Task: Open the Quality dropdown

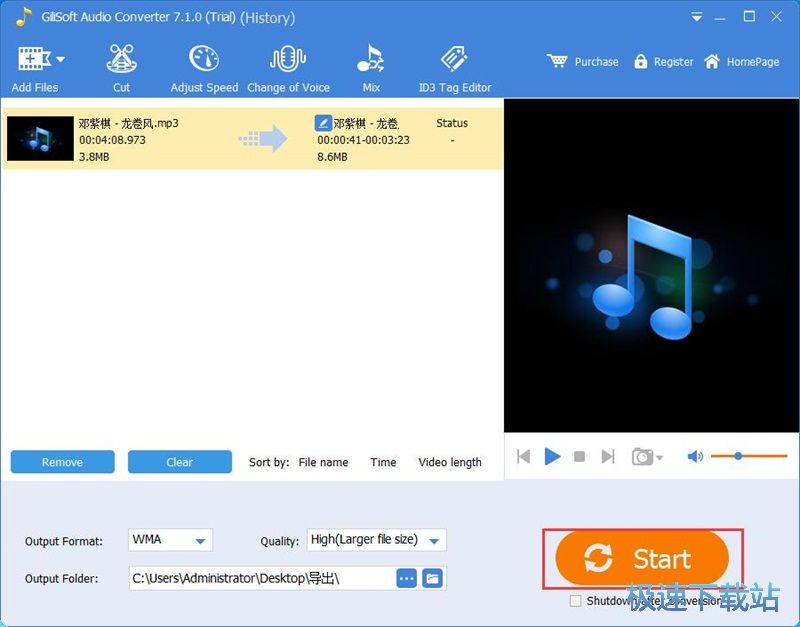Action: 377,540
